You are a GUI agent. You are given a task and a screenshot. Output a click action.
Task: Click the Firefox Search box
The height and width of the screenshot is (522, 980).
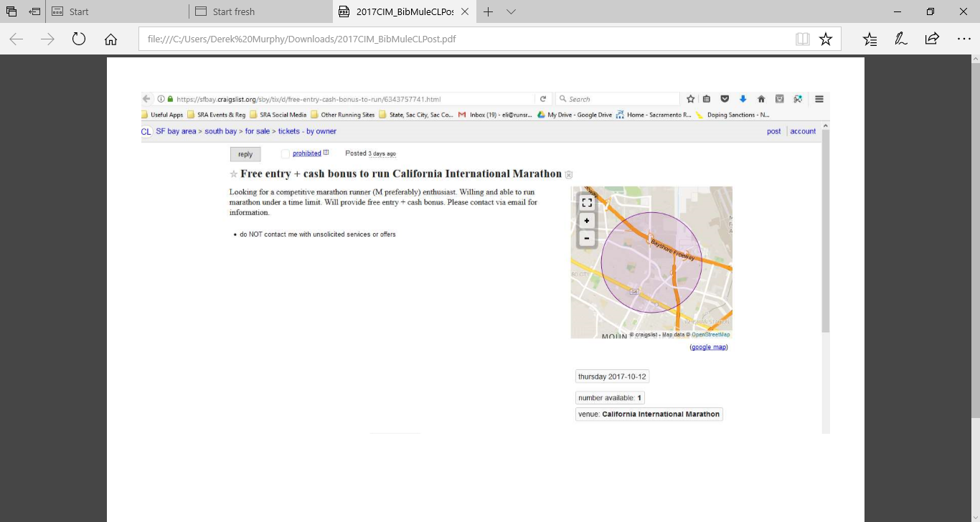(618, 99)
